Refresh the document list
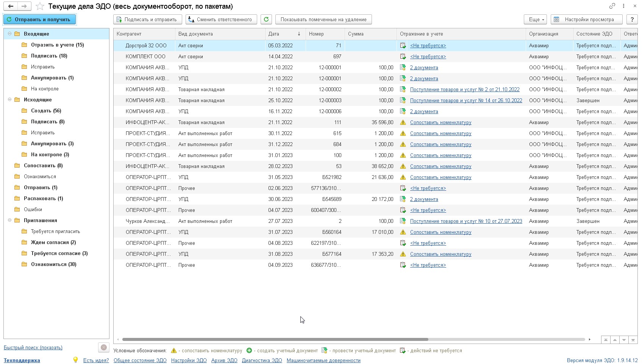Image resolution: width=642 pixels, height=364 pixels. point(266,19)
